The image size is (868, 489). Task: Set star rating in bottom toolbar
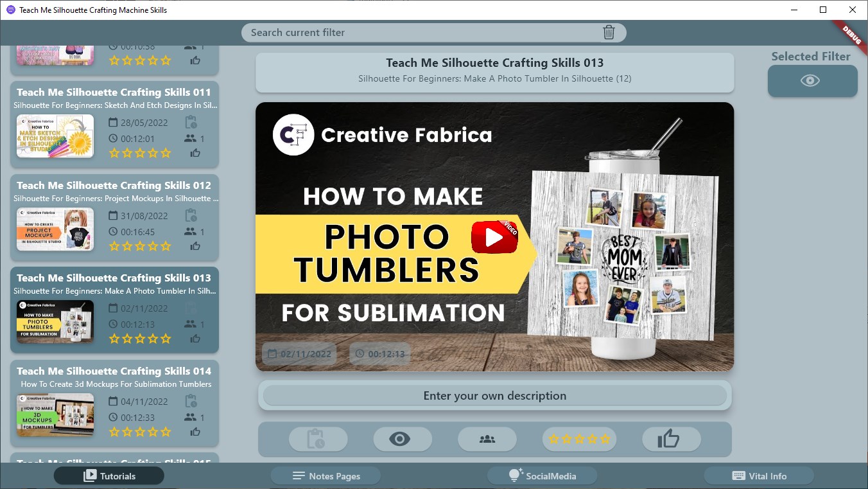pyautogui.click(x=579, y=440)
